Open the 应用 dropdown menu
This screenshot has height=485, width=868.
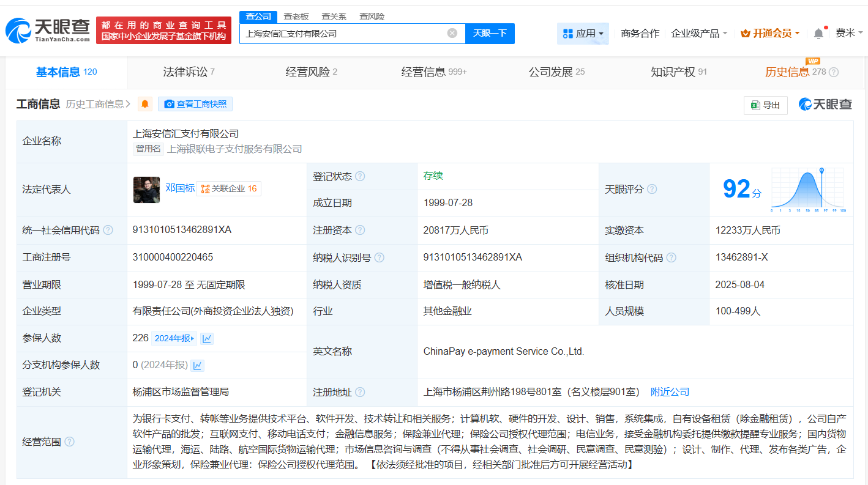(583, 34)
